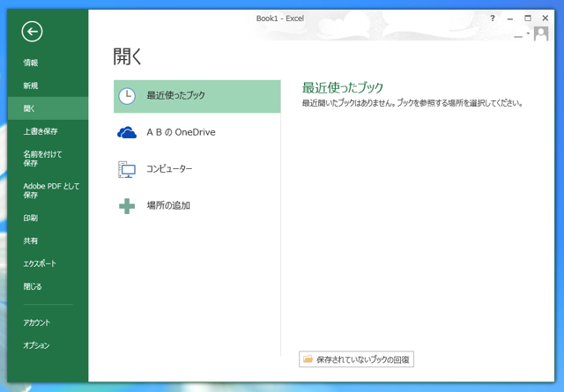The height and width of the screenshot is (392, 564).
Task: Choose 名前を付けて保存 option
Action: [x=48, y=159]
